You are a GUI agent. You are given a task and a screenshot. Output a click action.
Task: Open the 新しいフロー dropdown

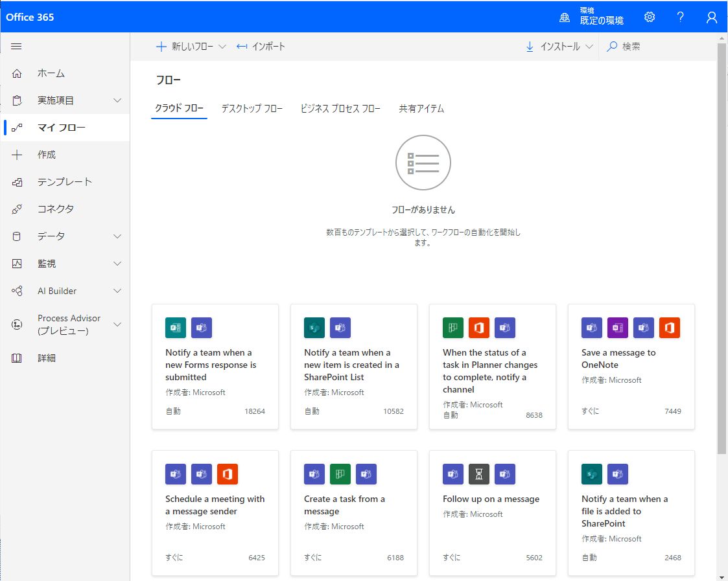pos(191,47)
